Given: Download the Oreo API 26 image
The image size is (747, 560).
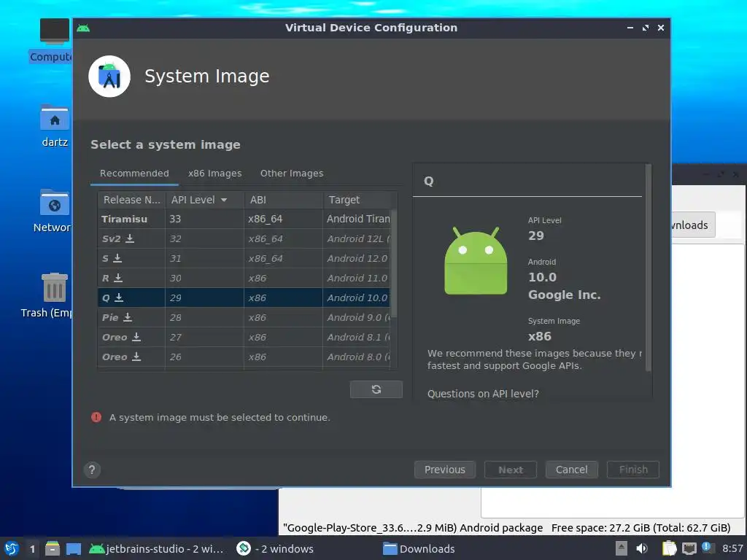Looking at the screenshot, I should pos(136,356).
